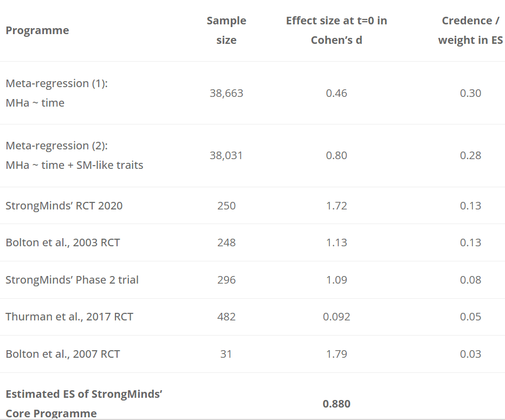Click the Effect size column header
This screenshot has height=420, width=505.
pyautogui.click(x=336, y=30)
